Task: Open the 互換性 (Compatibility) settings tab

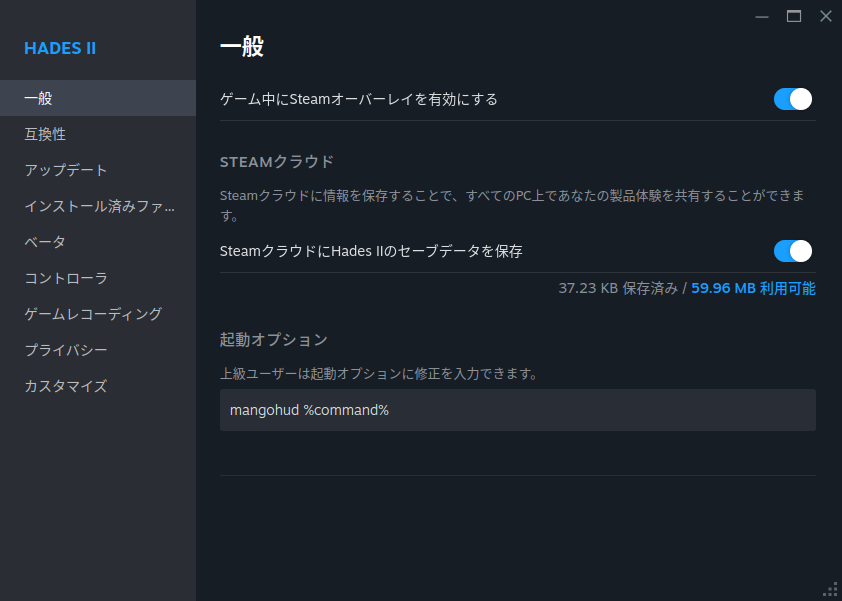Action: tap(46, 133)
